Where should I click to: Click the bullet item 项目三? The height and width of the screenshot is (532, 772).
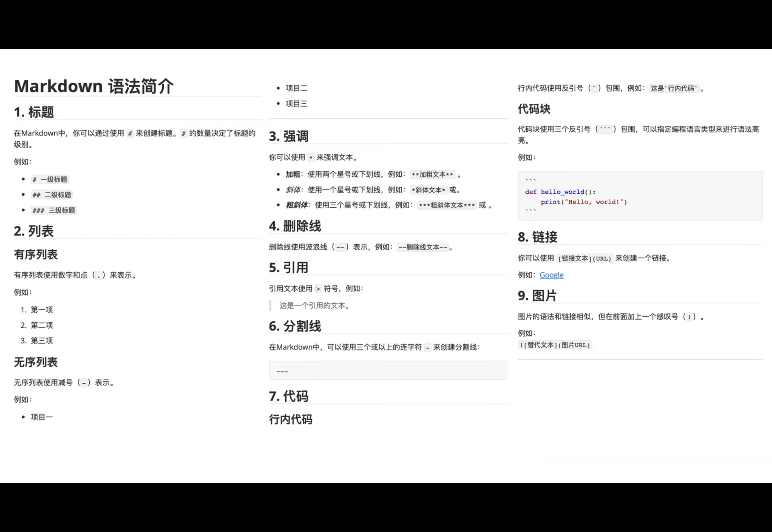[296, 104]
